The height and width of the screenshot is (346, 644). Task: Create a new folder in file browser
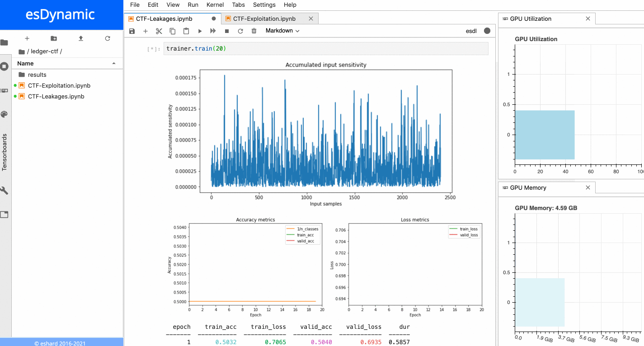(x=54, y=38)
